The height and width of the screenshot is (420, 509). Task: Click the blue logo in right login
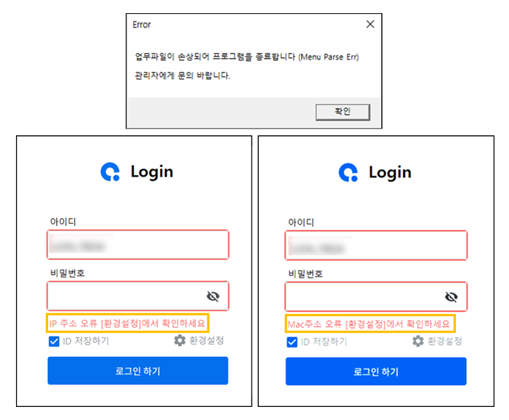tap(348, 172)
